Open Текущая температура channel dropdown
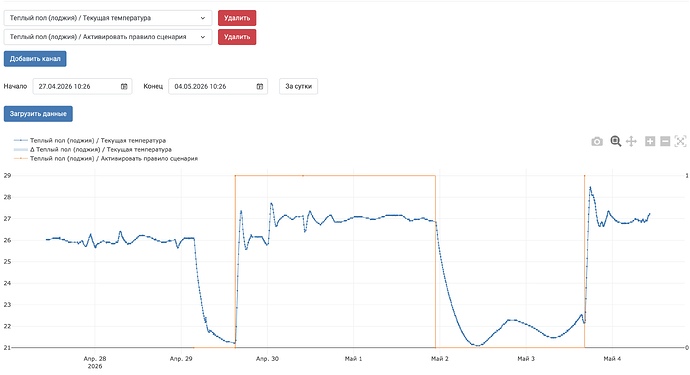This screenshot has width=690, height=375. pos(108,18)
